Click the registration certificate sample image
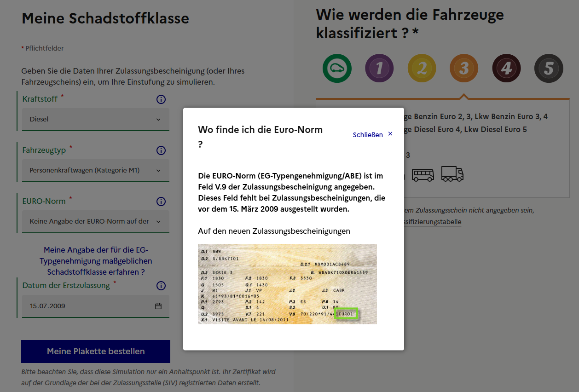 point(287,284)
